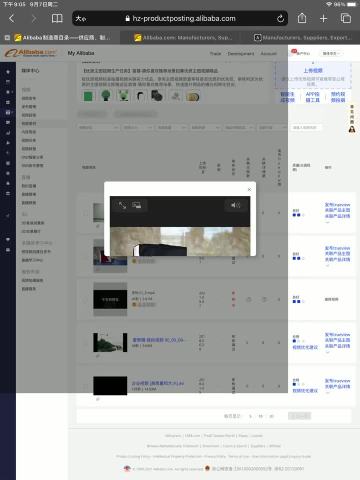Add a new Safari tab with plus
This screenshot has height=480, width=360.
coord(323,19)
